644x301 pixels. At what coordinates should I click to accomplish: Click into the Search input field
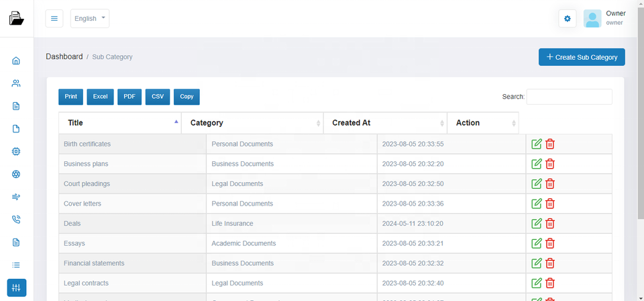(569, 97)
